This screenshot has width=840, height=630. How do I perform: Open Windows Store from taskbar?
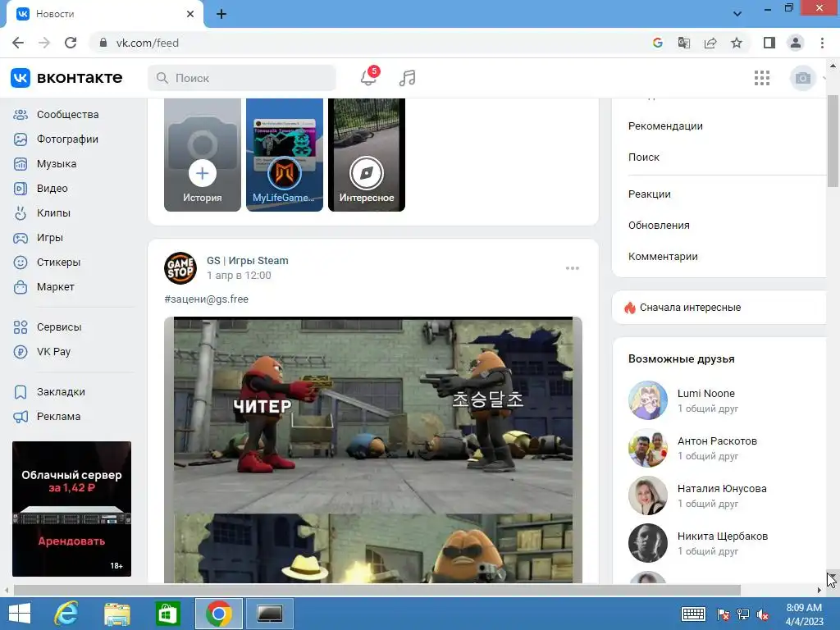coord(167,614)
